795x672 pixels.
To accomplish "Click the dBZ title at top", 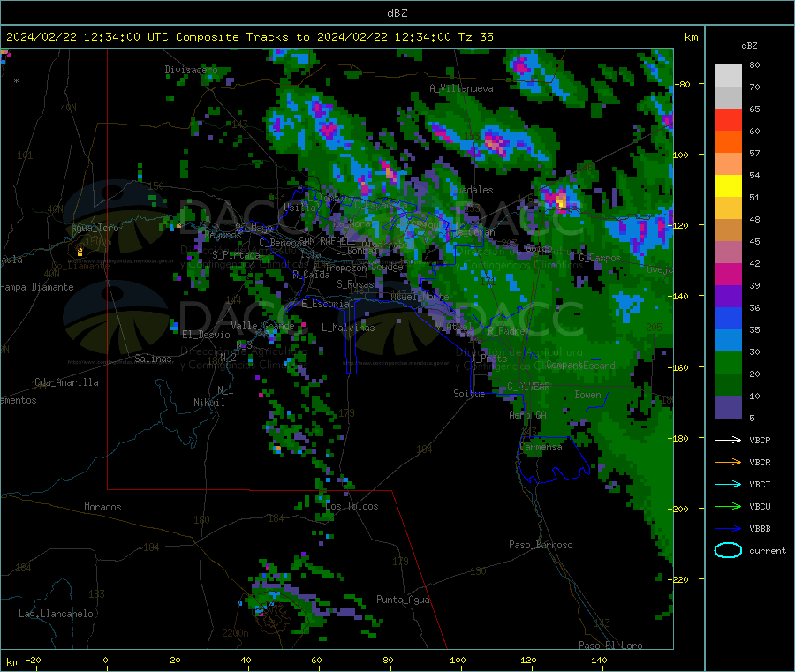I will pyautogui.click(x=397, y=13).
